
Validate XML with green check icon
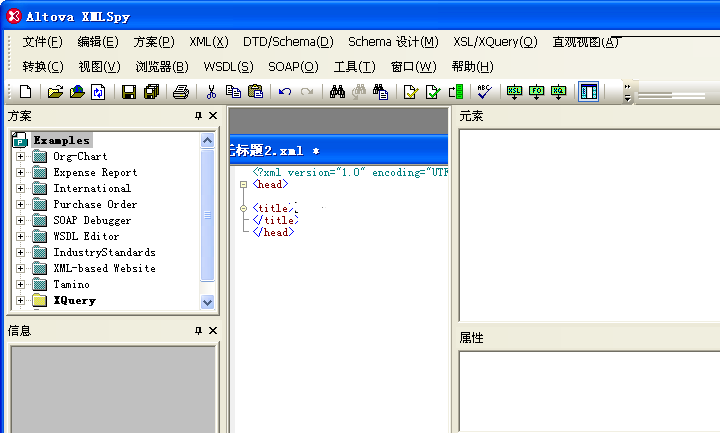click(433, 92)
